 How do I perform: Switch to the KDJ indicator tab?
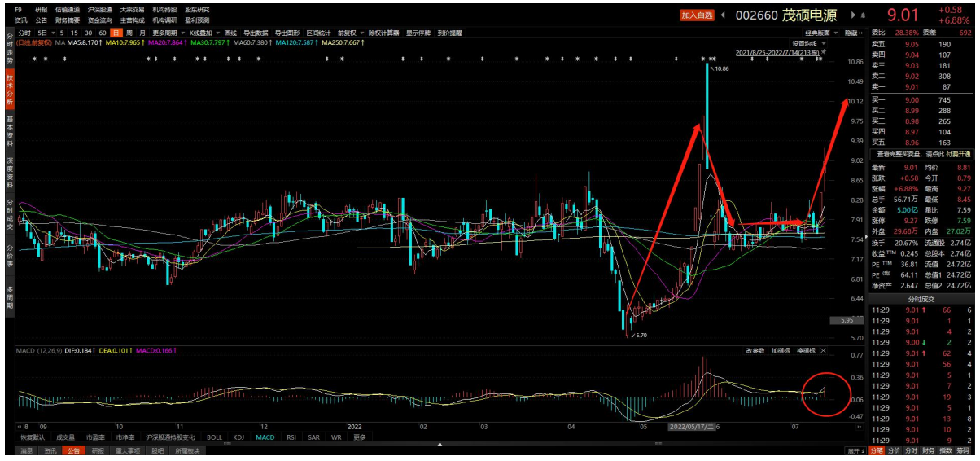[238, 437]
